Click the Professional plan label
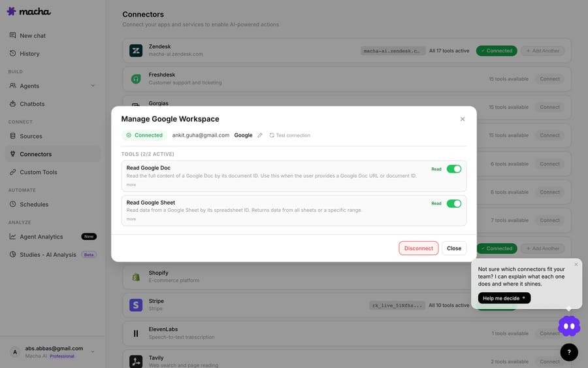 [62, 356]
